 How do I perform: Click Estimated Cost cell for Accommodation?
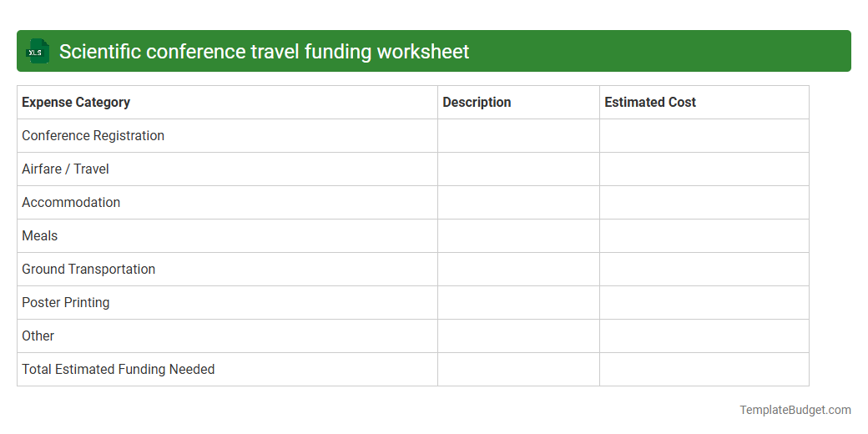tap(704, 202)
